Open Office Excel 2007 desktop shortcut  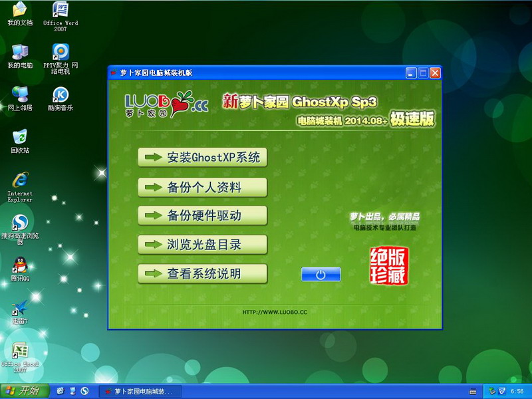20,357
